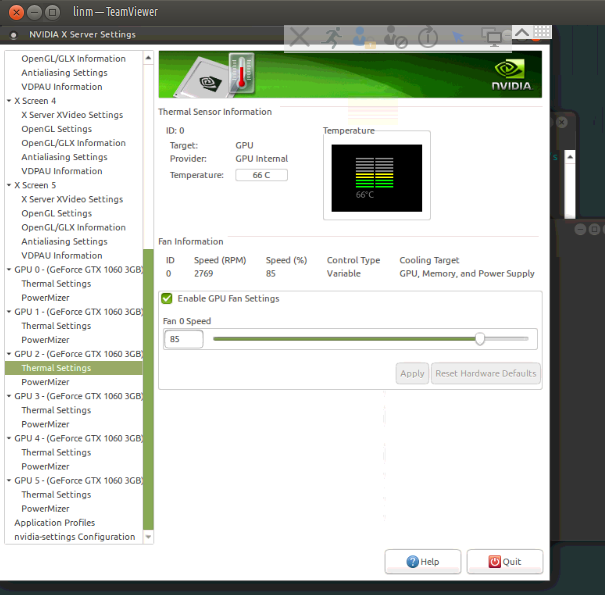
Task: Collapse the TeamViewer toolbar with the chevron
Action: pyautogui.click(x=522, y=32)
